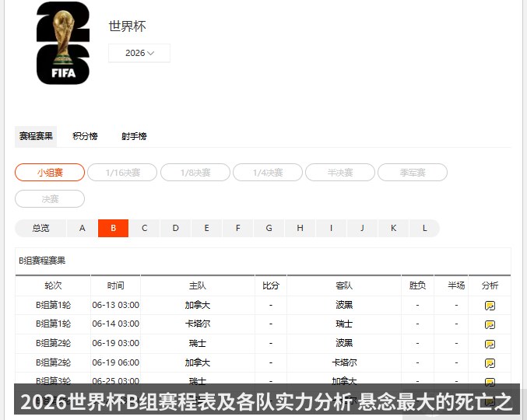This screenshot has width=527, height=420.
Task: Switch to 积分榜 tab
Action: click(85, 136)
